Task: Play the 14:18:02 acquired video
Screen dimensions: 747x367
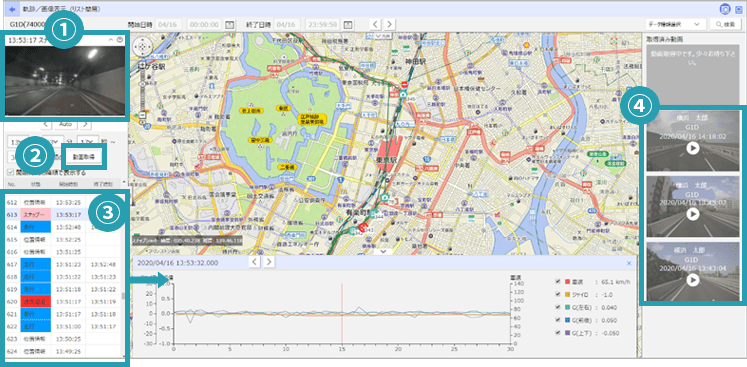Action: coord(693,149)
